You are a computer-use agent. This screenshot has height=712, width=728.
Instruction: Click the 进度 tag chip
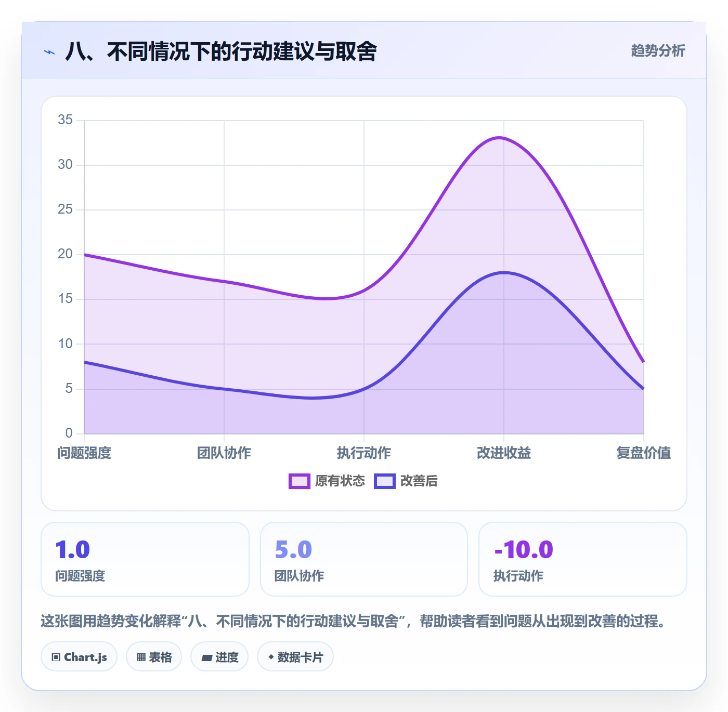tap(219, 657)
